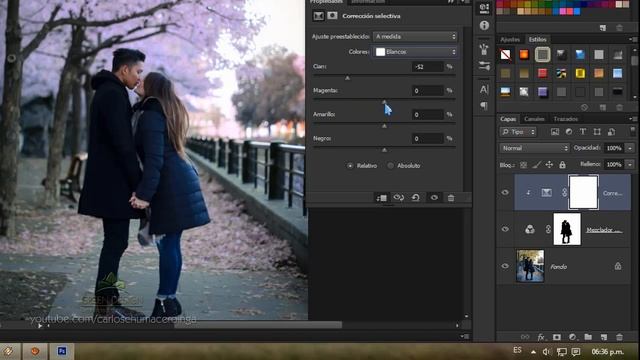Filter layers by adjustment type
Image resolution: width=640 pixels, height=360 pixels.
pos(569,132)
